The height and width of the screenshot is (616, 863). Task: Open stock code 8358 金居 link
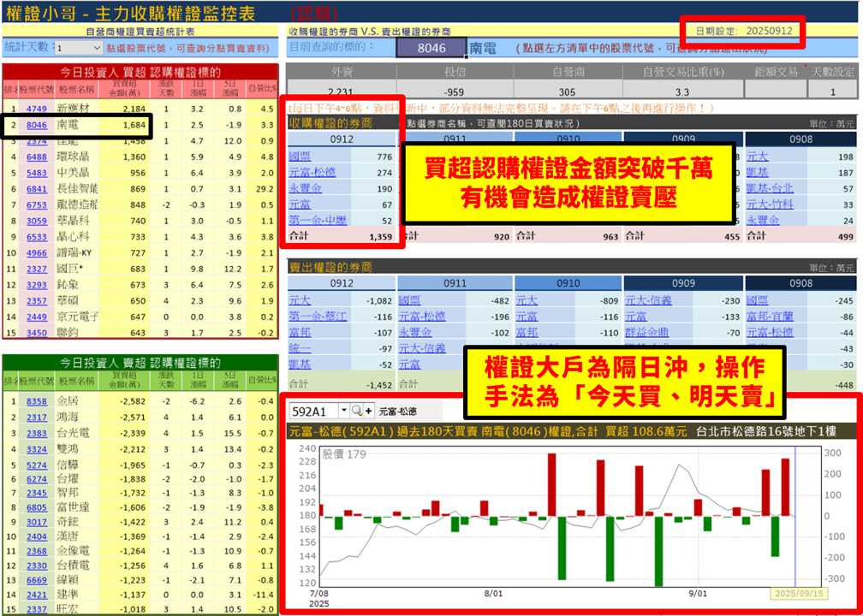(36, 401)
